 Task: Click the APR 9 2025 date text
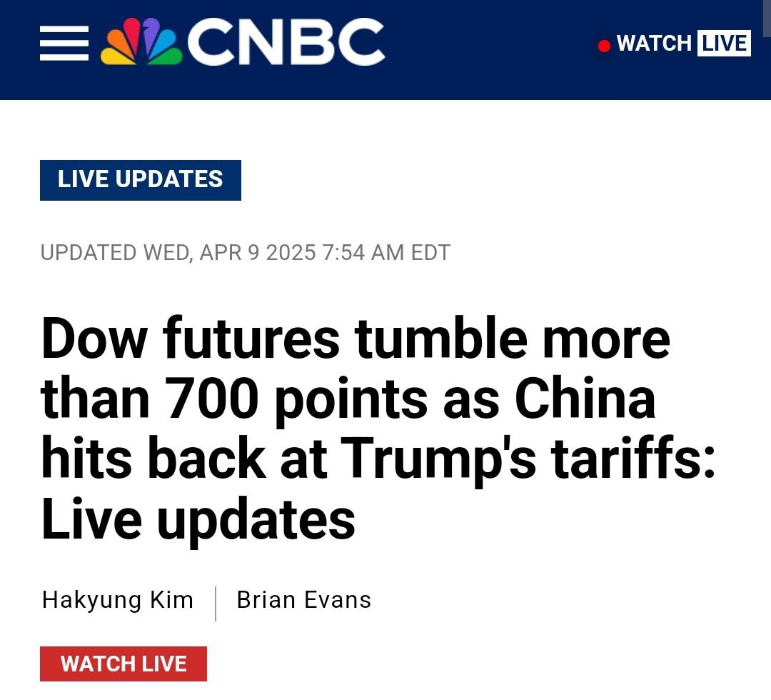click(258, 253)
